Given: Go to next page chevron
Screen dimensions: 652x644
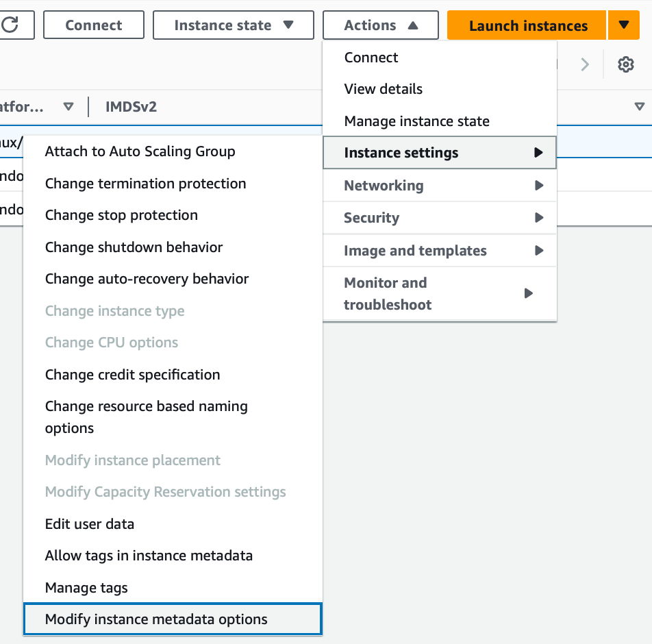Looking at the screenshot, I should [x=585, y=65].
